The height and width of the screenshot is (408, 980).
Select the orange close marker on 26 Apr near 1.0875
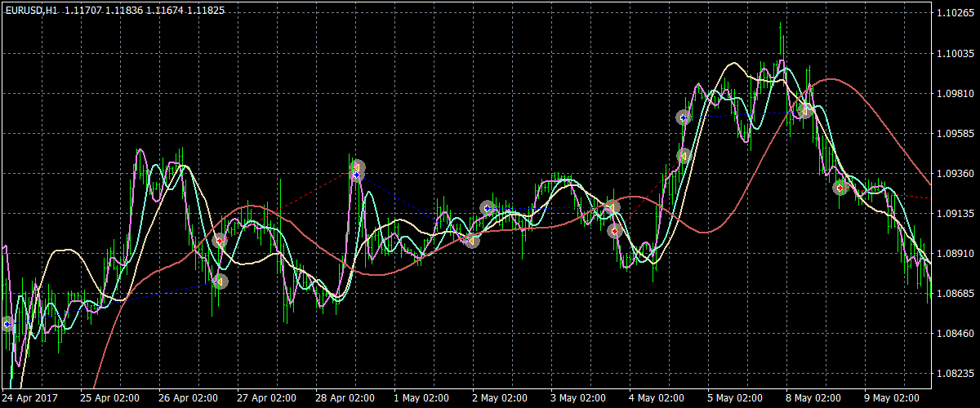[220, 282]
